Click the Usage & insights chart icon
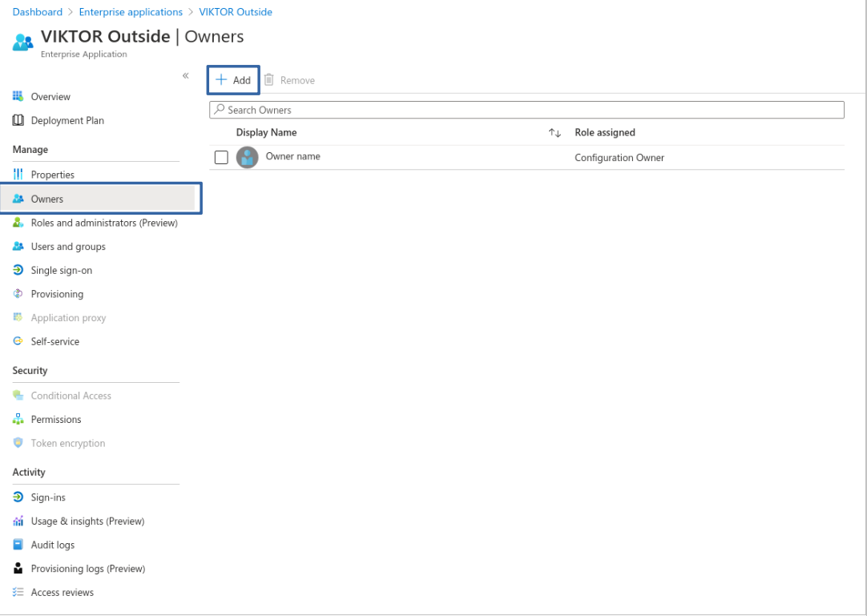This screenshot has width=867, height=616. click(x=18, y=521)
